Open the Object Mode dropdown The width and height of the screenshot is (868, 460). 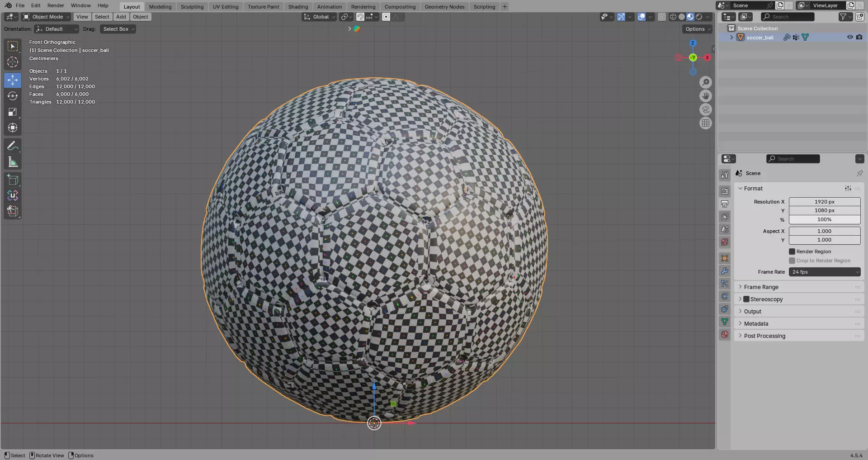[x=46, y=17]
